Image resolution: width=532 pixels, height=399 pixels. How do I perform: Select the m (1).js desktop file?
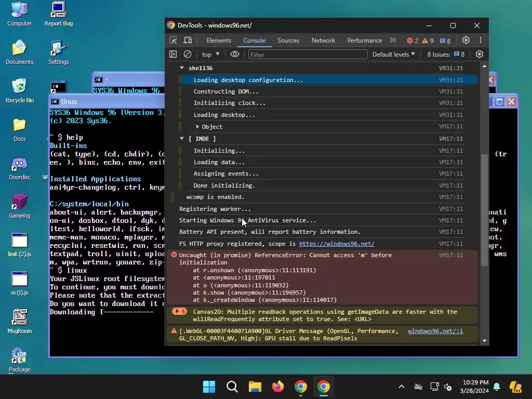point(19,283)
